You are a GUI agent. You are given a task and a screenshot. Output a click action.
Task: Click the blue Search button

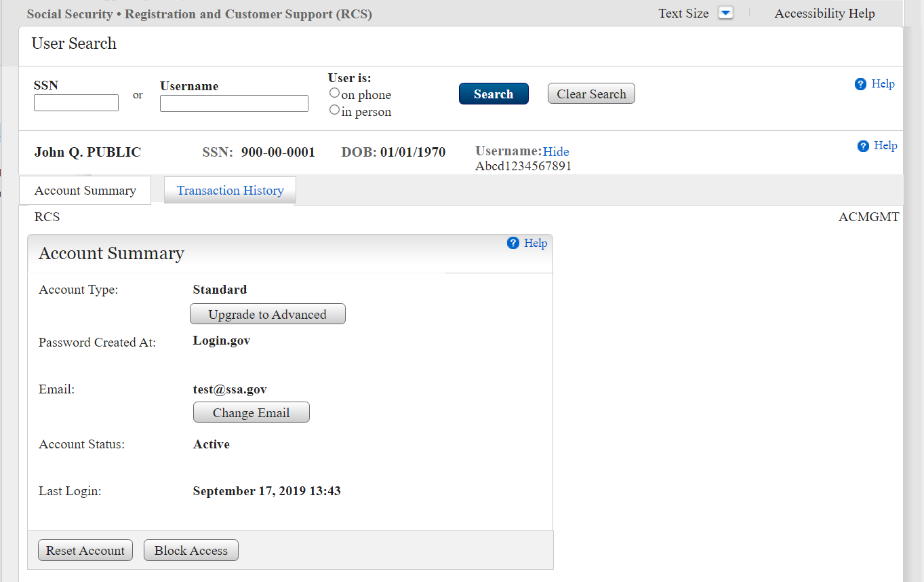[x=494, y=94]
